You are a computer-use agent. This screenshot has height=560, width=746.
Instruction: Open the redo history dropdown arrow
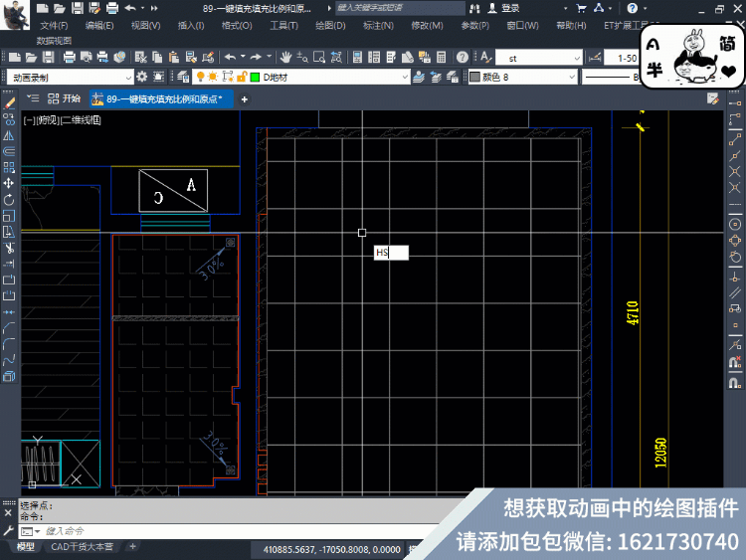(x=269, y=57)
